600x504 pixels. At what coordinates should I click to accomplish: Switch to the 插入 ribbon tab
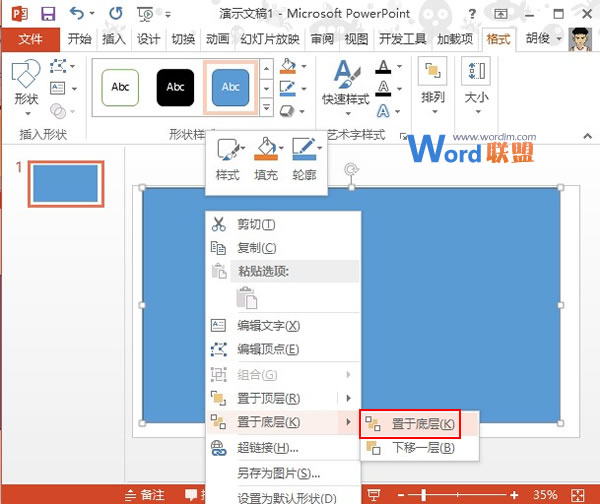[x=114, y=39]
